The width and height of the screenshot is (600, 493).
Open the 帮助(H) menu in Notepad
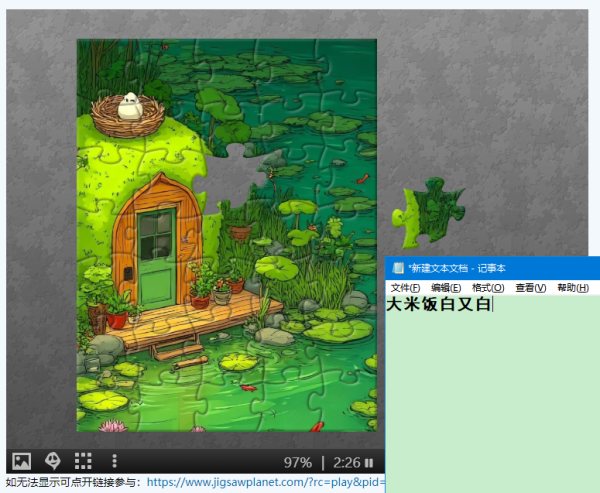pyautogui.click(x=572, y=288)
